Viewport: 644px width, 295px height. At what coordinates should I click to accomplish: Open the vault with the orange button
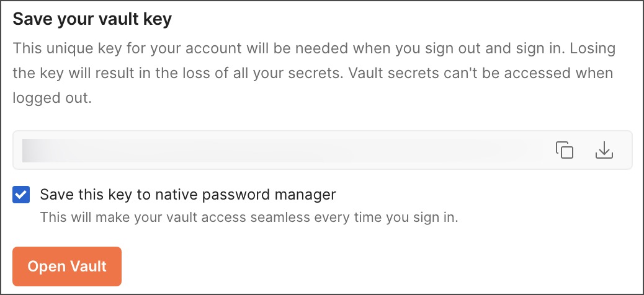[x=67, y=266]
